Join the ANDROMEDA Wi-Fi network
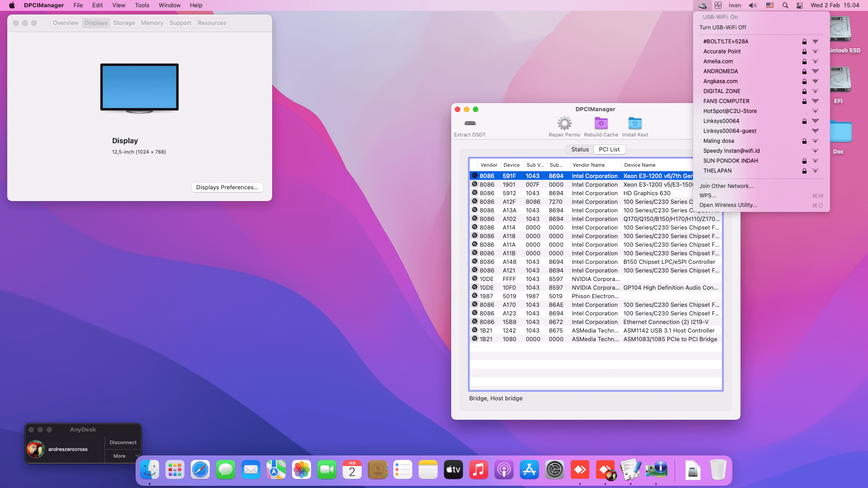868x488 pixels. pos(721,71)
